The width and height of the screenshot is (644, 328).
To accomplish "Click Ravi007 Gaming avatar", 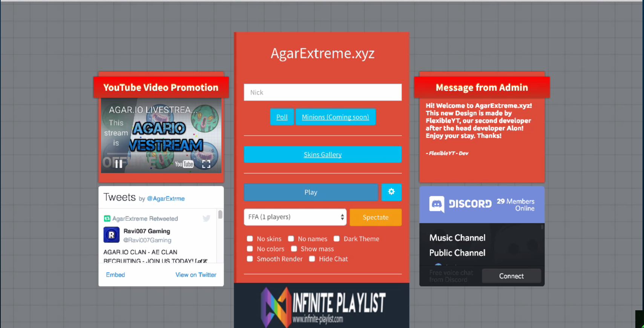I will tap(112, 235).
